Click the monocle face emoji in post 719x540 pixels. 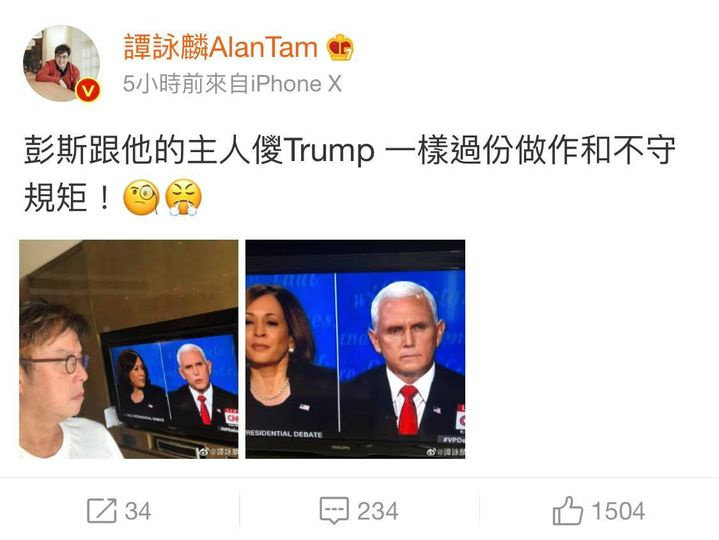click(141, 198)
